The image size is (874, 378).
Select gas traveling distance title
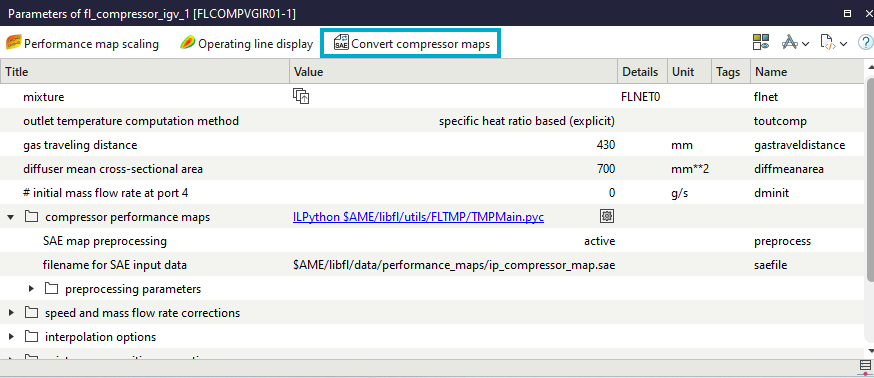(x=80, y=145)
